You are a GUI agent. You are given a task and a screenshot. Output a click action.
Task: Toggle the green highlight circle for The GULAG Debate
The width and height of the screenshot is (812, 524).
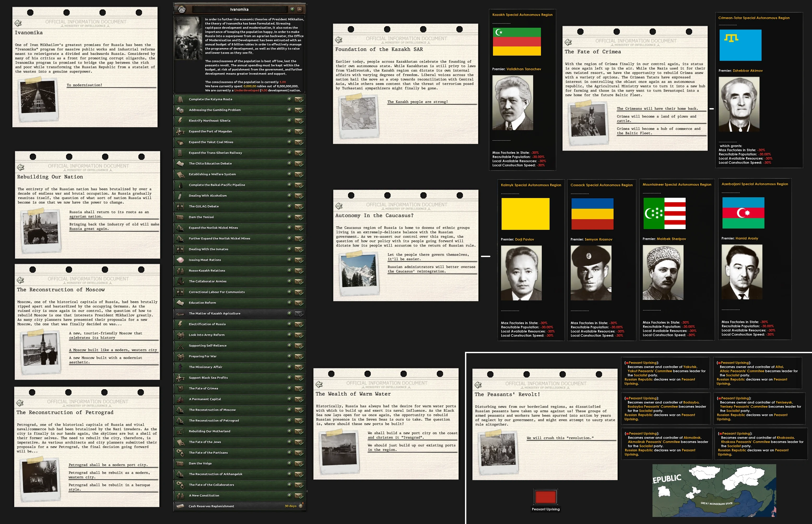[289, 206]
